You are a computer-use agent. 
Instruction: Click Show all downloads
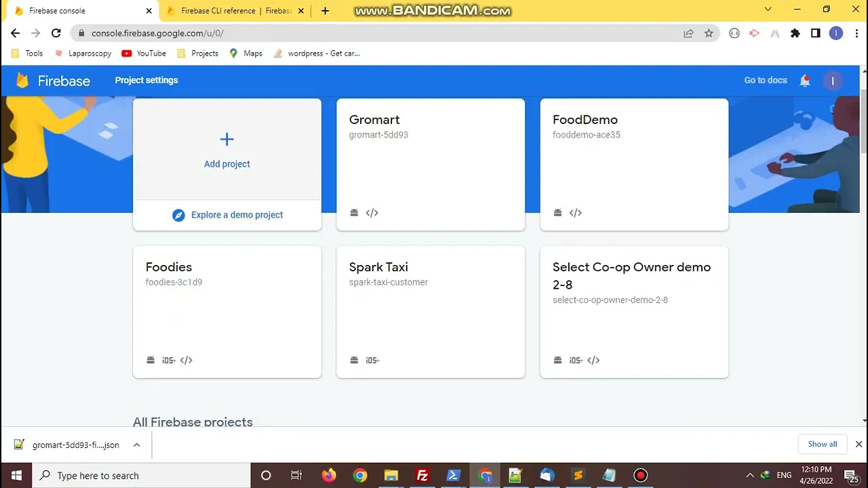point(823,444)
